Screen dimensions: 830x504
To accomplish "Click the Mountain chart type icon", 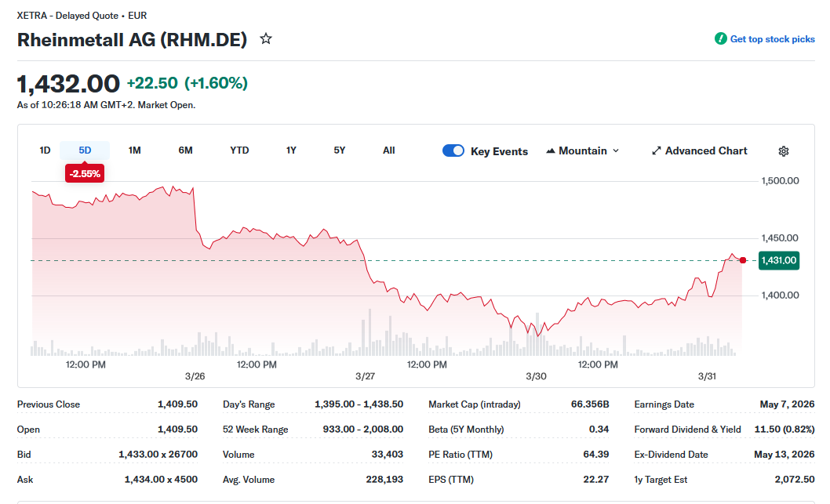I will [551, 150].
